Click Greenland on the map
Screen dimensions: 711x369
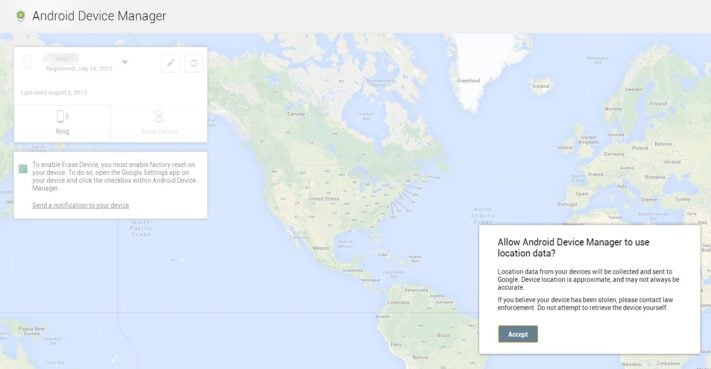click(468, 81)
